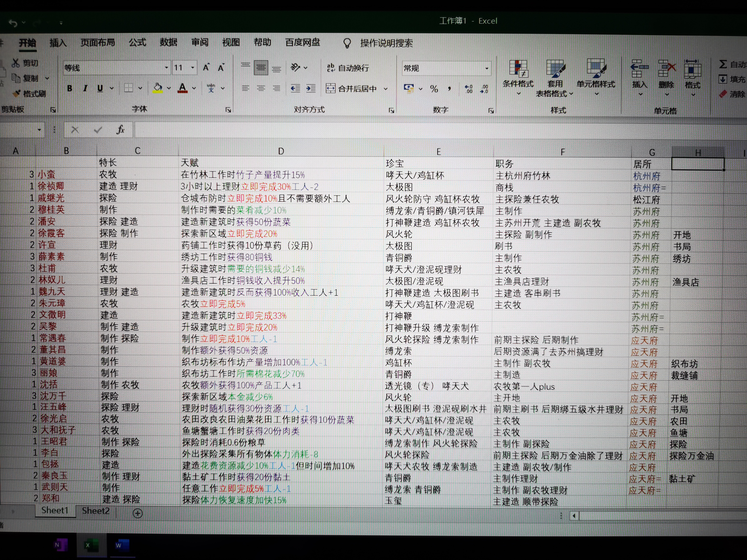The width and height of the screenshot is (747, 560).
Task: Toggle center horizontal alignment
Action: click(x=261, y=88)
